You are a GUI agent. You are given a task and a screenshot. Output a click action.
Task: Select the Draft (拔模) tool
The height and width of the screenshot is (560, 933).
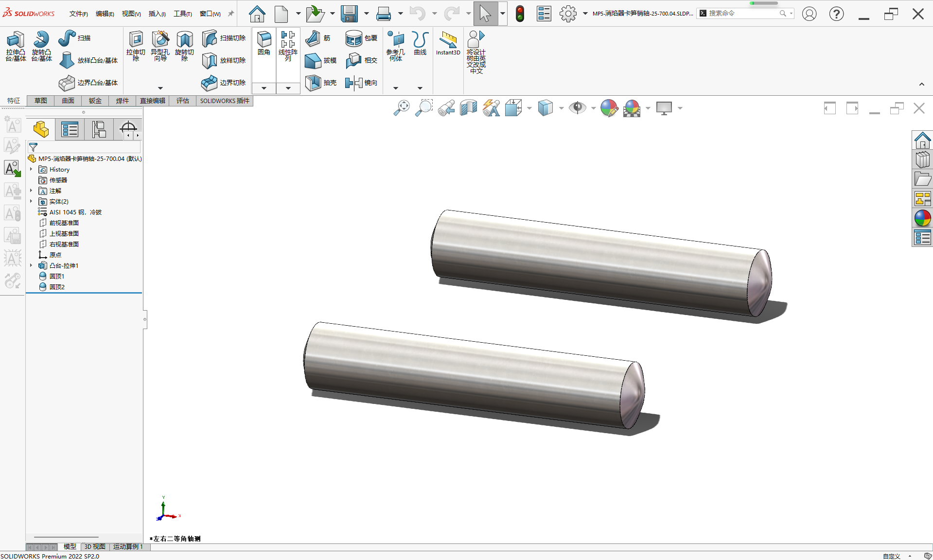tap(321, 60)
